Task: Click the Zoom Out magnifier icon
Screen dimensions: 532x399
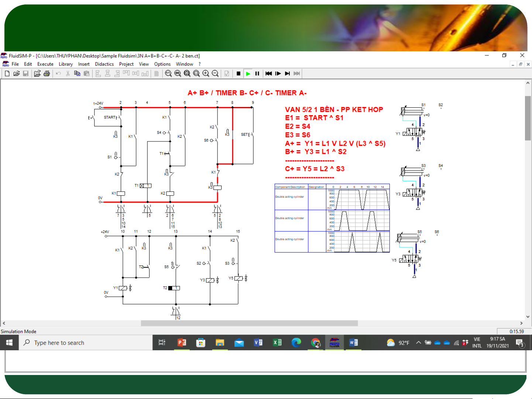Action: click(215, 73)
